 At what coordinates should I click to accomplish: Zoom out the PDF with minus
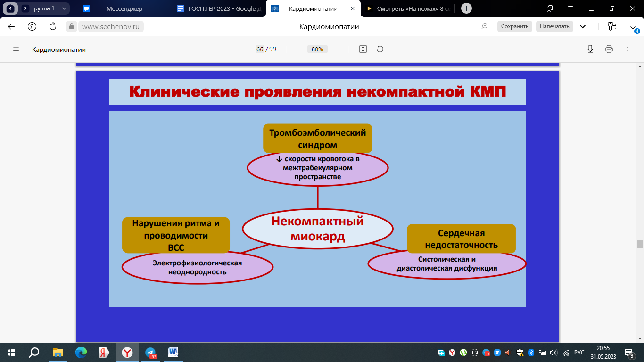coord(297,49)
